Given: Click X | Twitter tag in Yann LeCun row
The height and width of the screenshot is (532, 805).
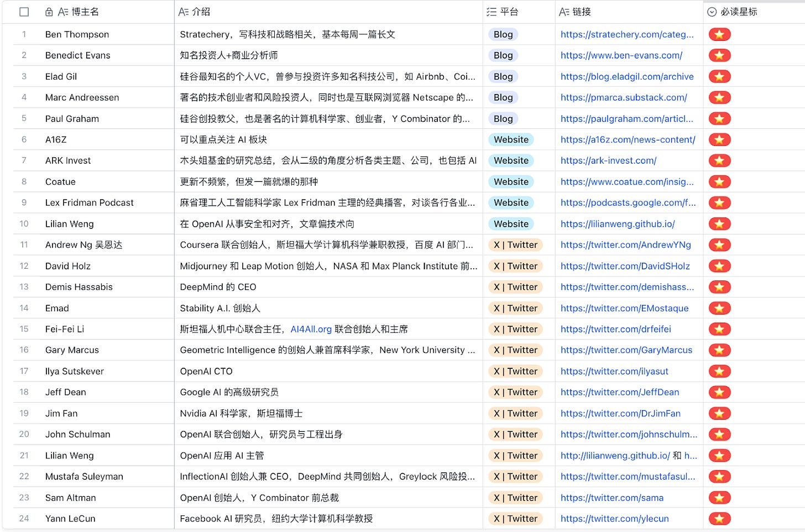Looking at the screenshot, I should (x=515, y=519).
